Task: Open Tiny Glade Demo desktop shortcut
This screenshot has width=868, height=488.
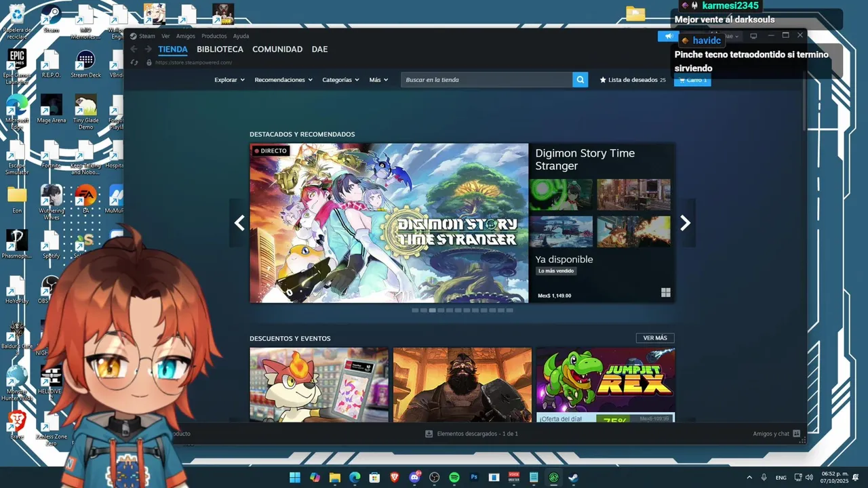Action: 85,113
